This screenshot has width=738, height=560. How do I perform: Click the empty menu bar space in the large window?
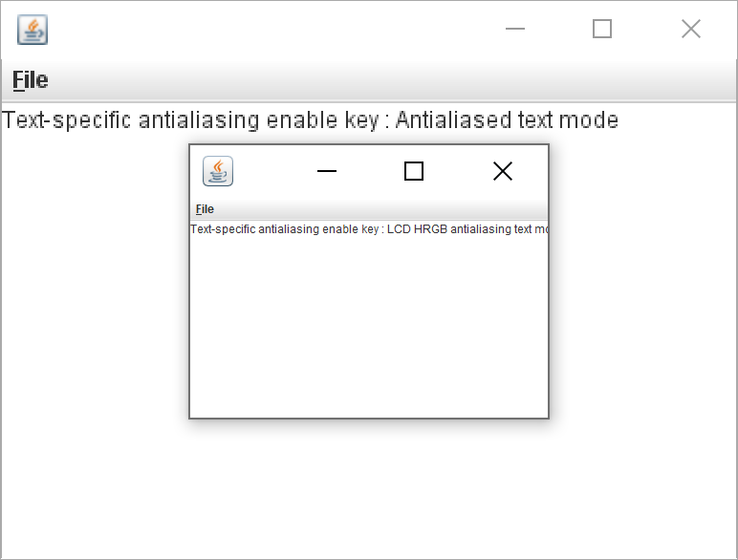click(x=382, y=80)
